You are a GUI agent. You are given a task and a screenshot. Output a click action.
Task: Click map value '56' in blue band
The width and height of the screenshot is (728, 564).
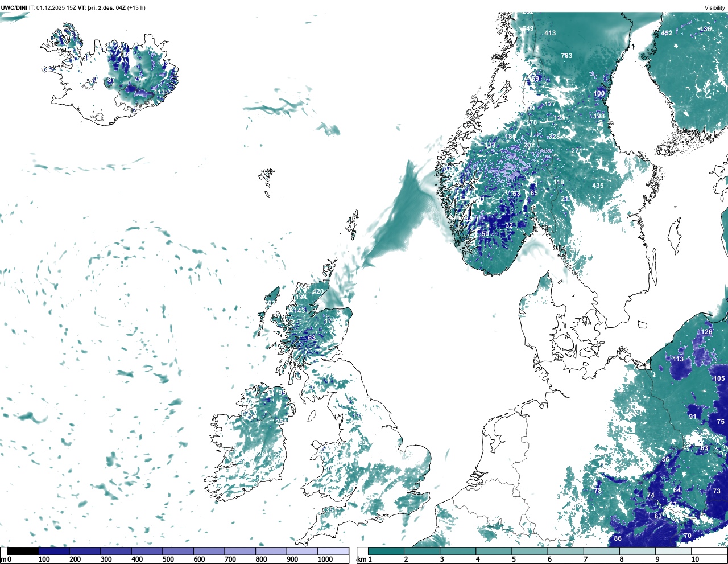(x=665, y=459)
